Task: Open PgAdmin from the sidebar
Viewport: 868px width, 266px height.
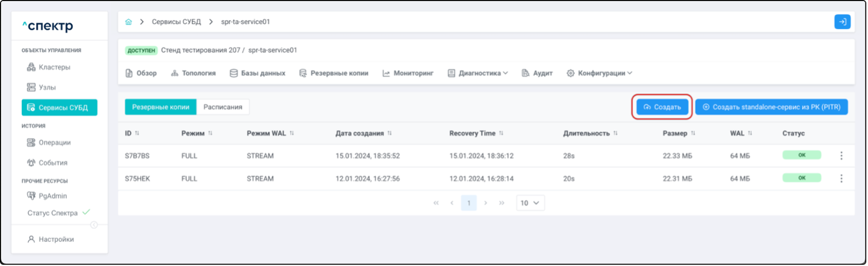Action: 53,196
